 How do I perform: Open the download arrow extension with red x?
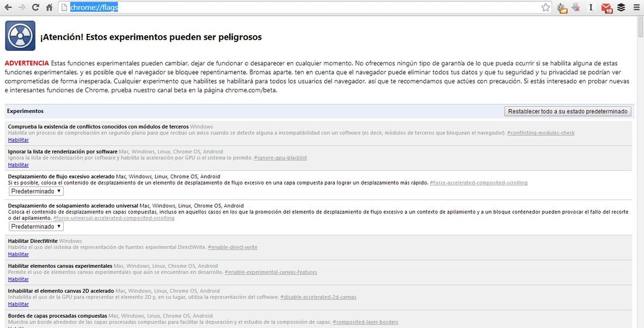(x=576, y=8)
